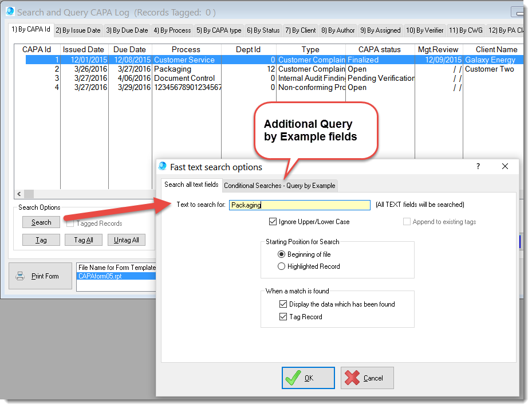The height and width of the screenshot is (408, 532).
Task: Click the help question mark in dialog
Action: (478, 167)
